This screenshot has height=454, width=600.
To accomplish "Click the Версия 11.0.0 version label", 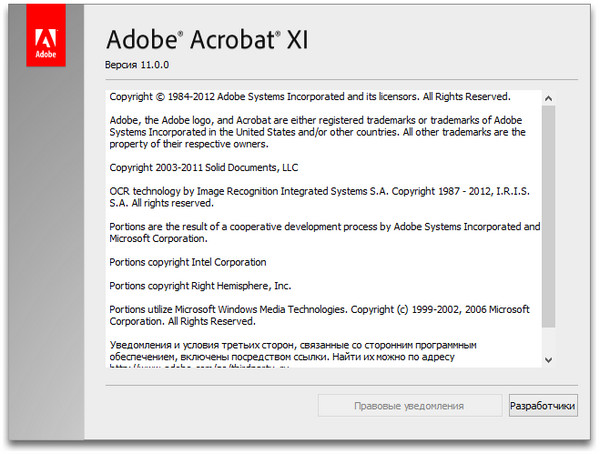I will (138, 64).
